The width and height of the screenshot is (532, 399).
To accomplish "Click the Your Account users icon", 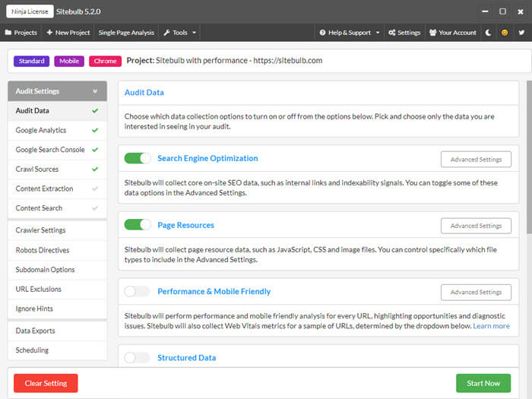I will coord(432,33).
